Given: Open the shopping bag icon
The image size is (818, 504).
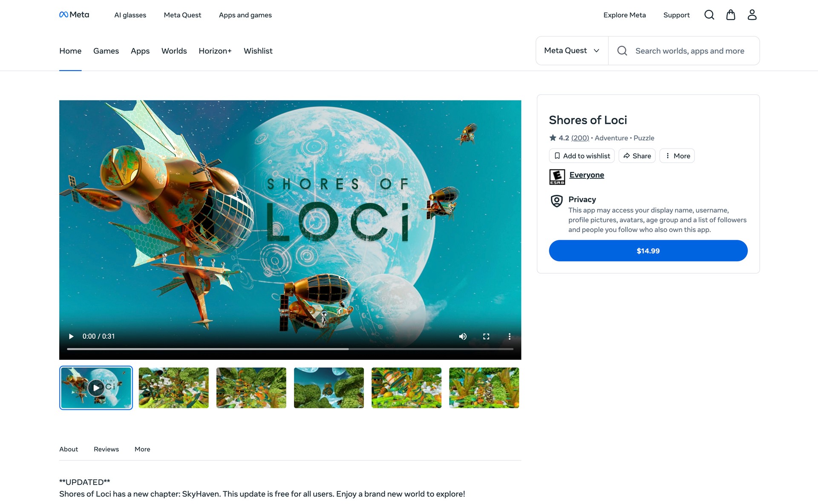Looking at the screenshot, I should (x=731, y=15).
